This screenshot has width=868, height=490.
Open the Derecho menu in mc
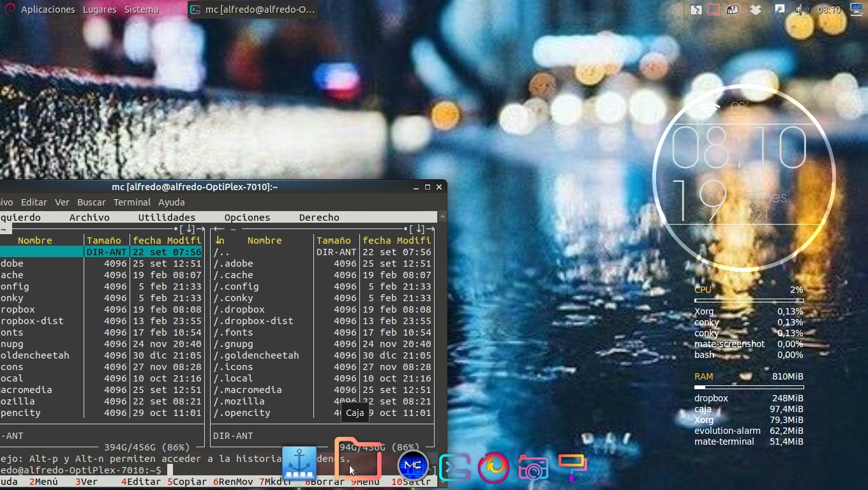coord(318,218)
